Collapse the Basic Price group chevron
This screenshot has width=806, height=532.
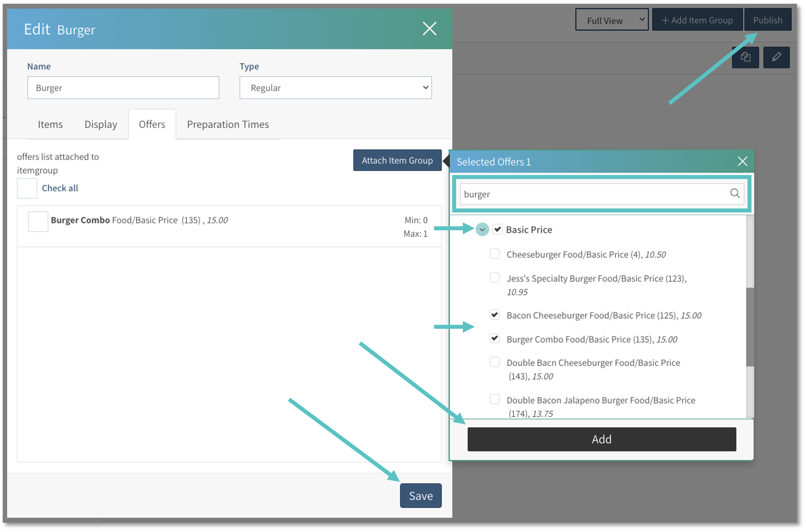click(x=482, y=230)
